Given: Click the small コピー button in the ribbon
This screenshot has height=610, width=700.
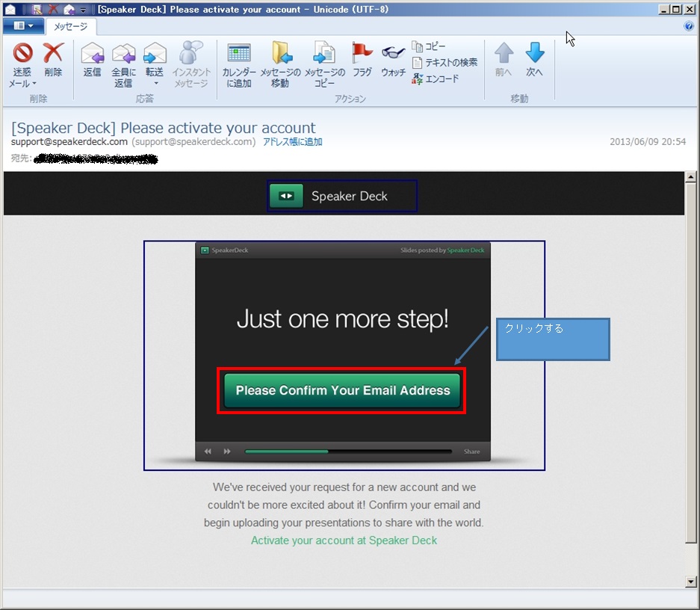Looking at the screenshot, I should (x=429, y=46).
